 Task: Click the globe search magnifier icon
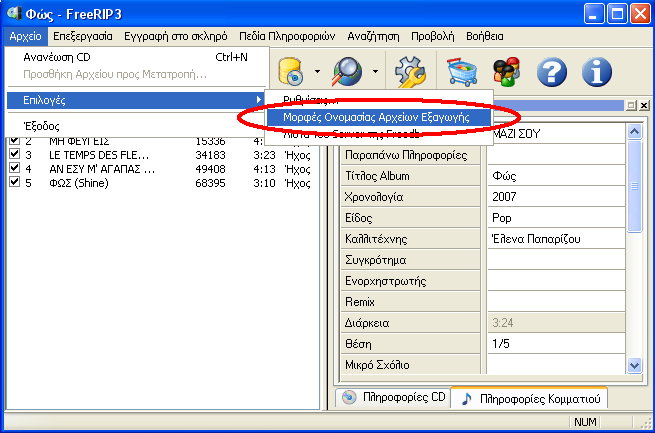(347, 72)
